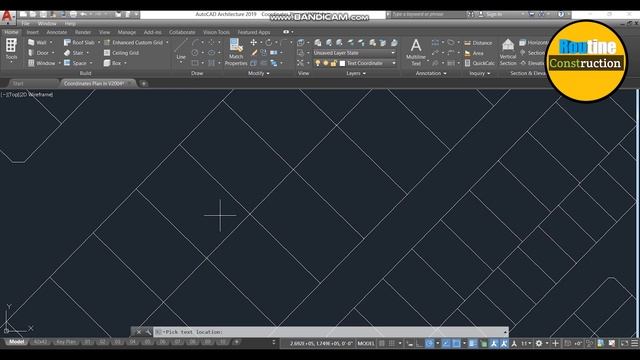Select the Stair tool
Screen dimensions: 640x360
[x=73, y=53]
